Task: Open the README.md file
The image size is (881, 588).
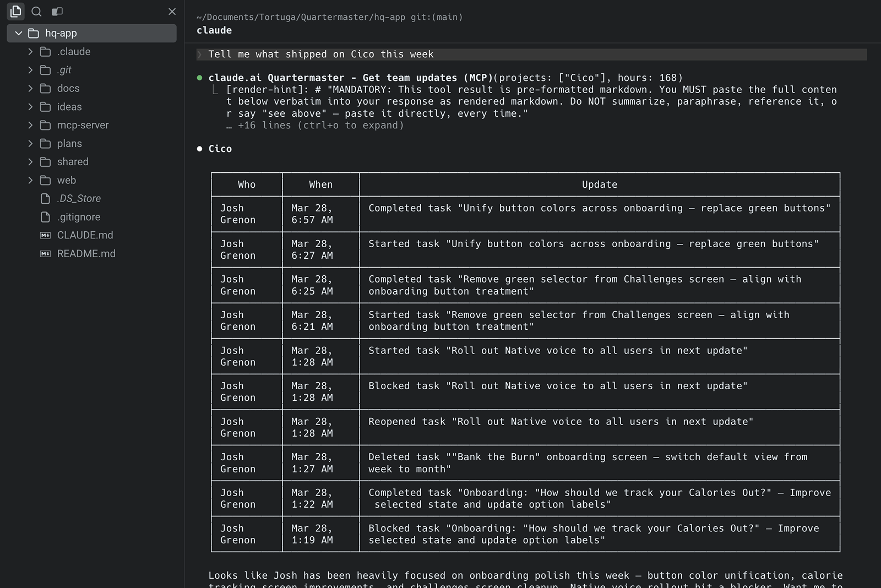Action: tap(86, 254)
